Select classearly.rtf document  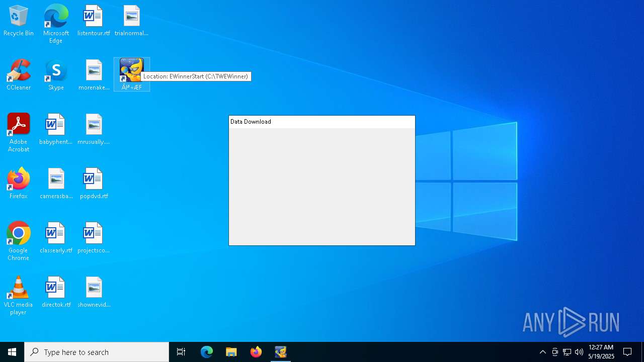pos(56,238)
